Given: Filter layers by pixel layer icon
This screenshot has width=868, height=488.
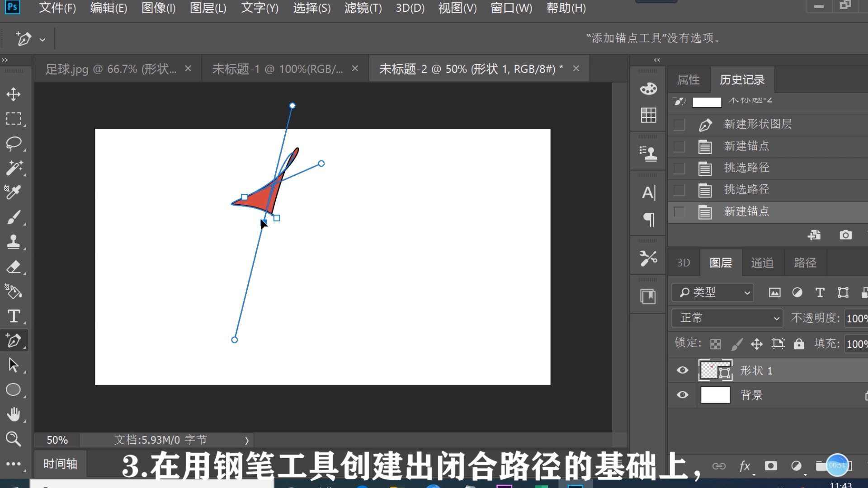Looking at the screenshot, I should click(x=774, y=293).
